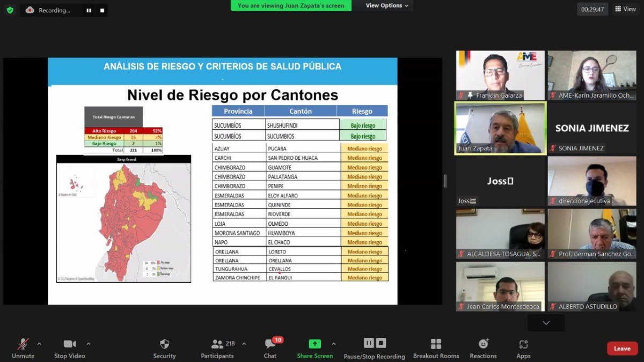Collapse participant videos with the down chevron
This screenshot has width=644, height=362.
click(546, 322)
